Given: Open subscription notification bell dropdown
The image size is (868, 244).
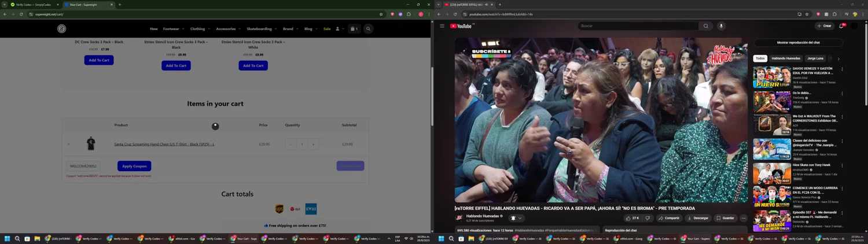Looking at the screenshot, I should pyautogui.click(x=516, y=218).
